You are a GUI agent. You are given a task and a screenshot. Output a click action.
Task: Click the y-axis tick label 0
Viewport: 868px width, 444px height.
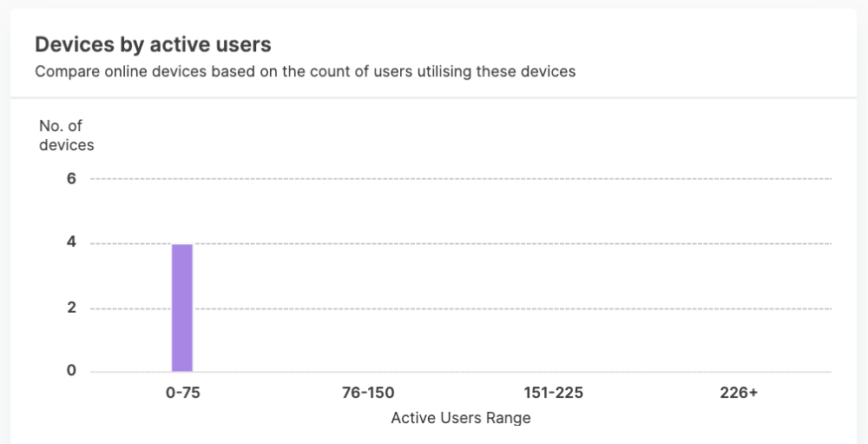(71, 371)
